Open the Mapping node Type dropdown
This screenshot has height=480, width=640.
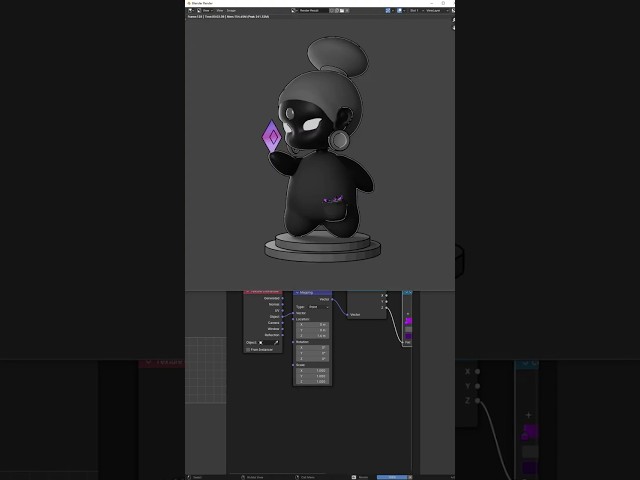pos(319,307)
